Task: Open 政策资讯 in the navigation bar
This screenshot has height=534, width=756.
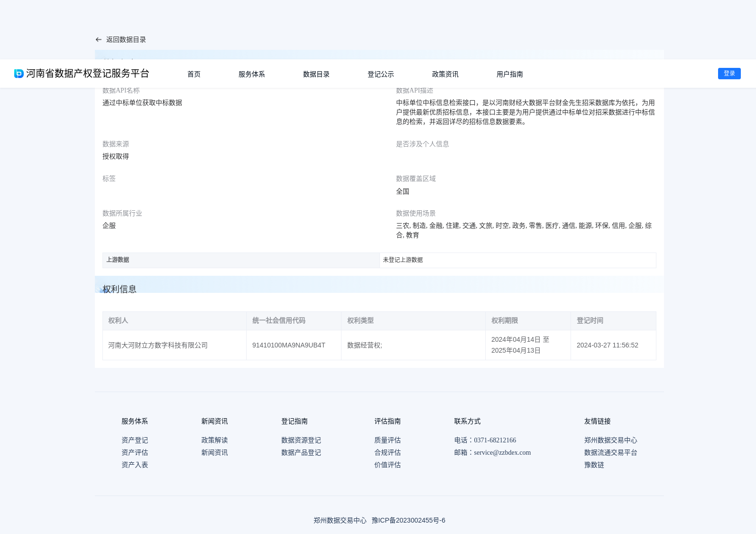Action: tap(445, 74)
